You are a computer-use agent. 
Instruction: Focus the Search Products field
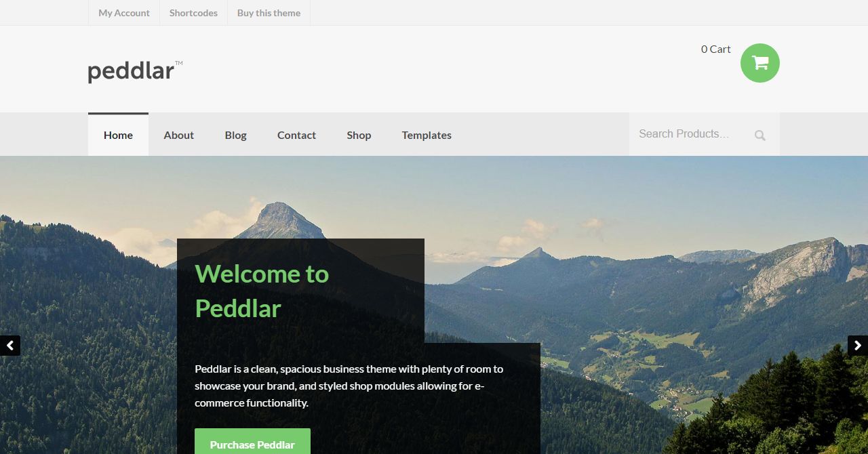click(692, 134)
